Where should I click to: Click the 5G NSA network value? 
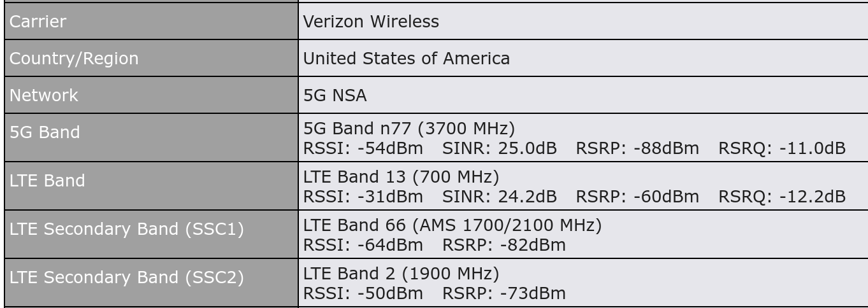pyautogui.click(x=335, y=95)
